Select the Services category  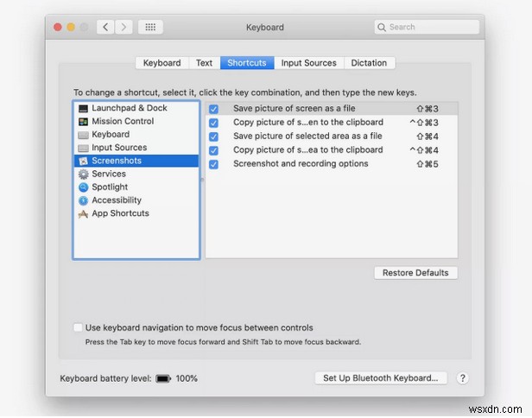tap(136, 174)
